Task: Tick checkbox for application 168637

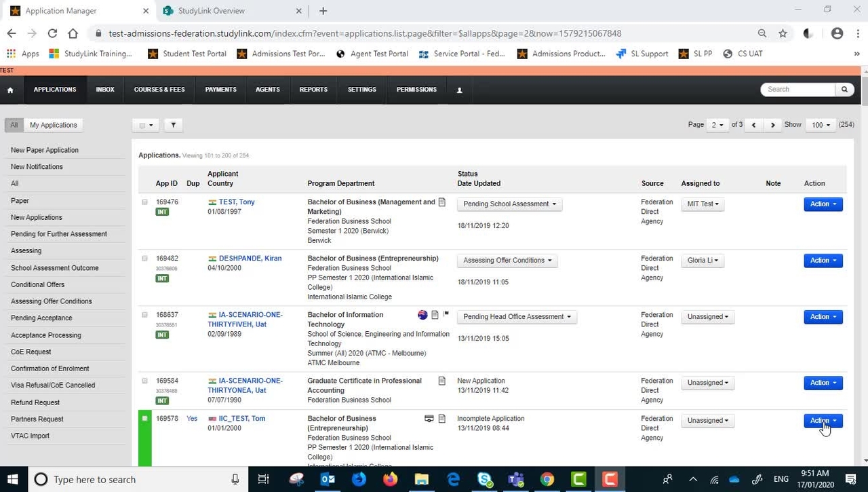Action: click(144, 315)
